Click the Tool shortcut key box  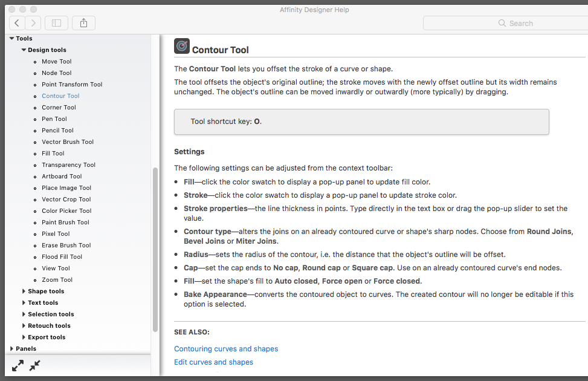coord(361,122)
